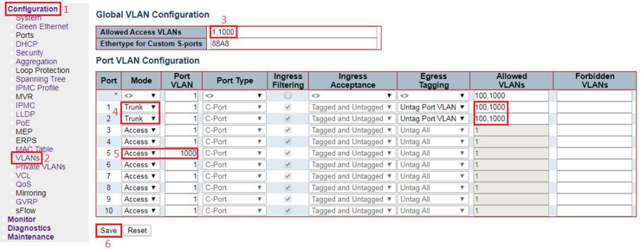Open Egress Tagging dropdown for port 2
Viewport: 644px width, 249px height.
[x=433, y=118]
